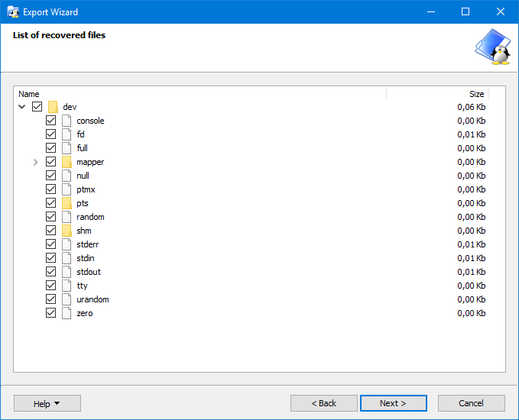Select the dev folder name
The image size is (519, 420).
(70, 107)
